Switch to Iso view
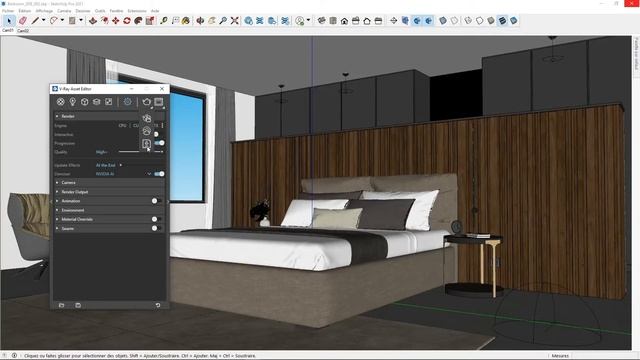 pos(322,20)
